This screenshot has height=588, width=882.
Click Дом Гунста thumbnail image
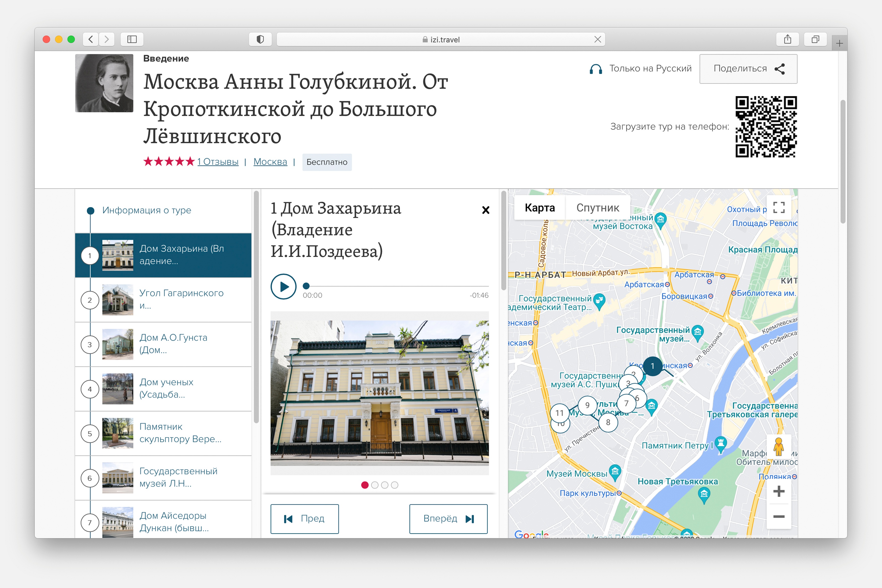(118, 344)
